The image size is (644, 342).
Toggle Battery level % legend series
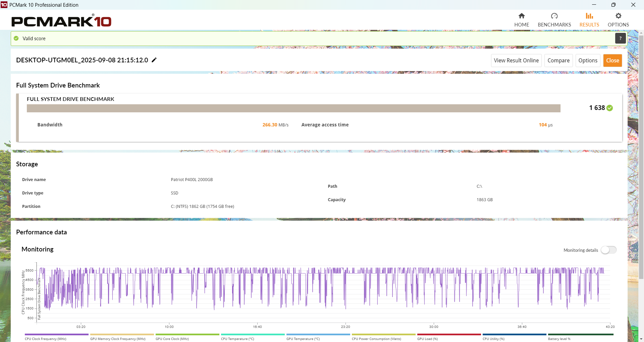(581, 337)
